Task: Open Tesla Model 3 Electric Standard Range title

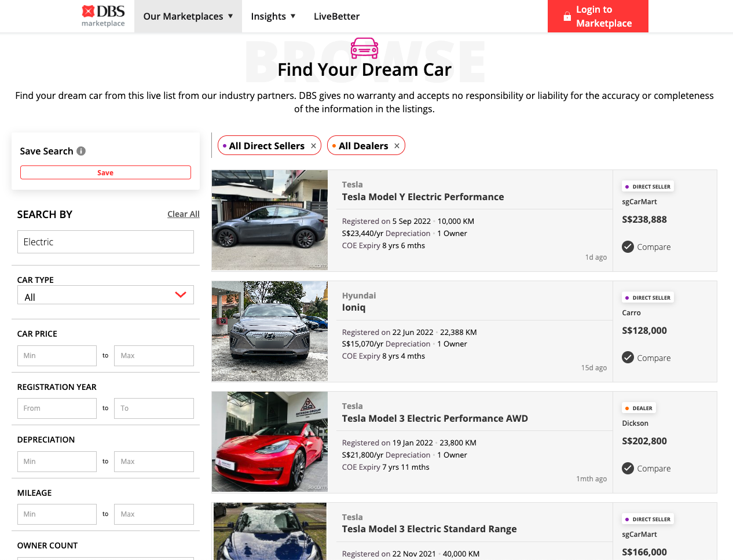Action: 429,529
